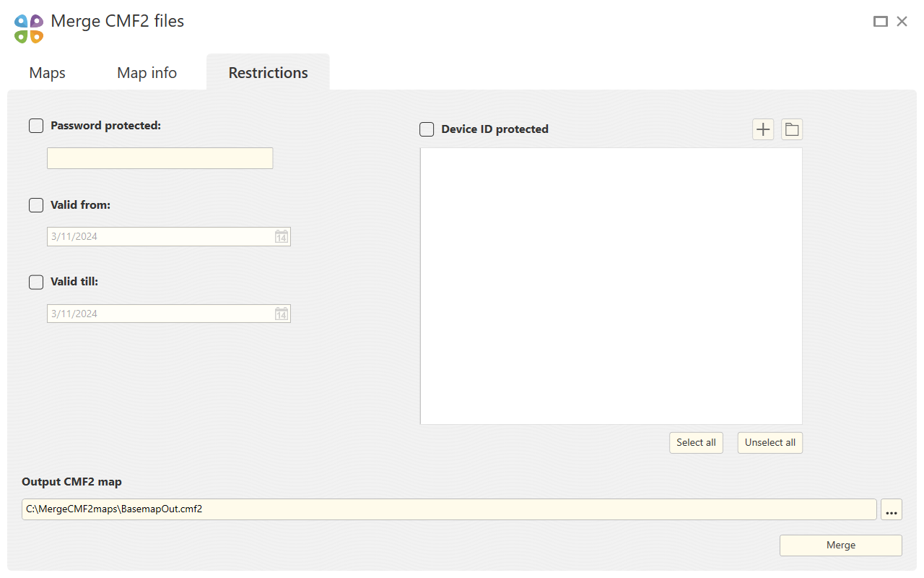Click the Select all button
This screenshot has width=924, height=578.
[696, 443]
